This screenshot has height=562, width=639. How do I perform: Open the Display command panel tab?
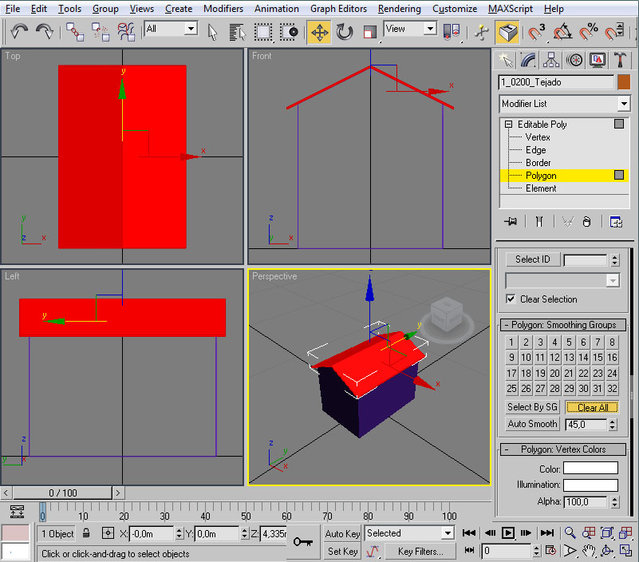(x=598, y=60)
